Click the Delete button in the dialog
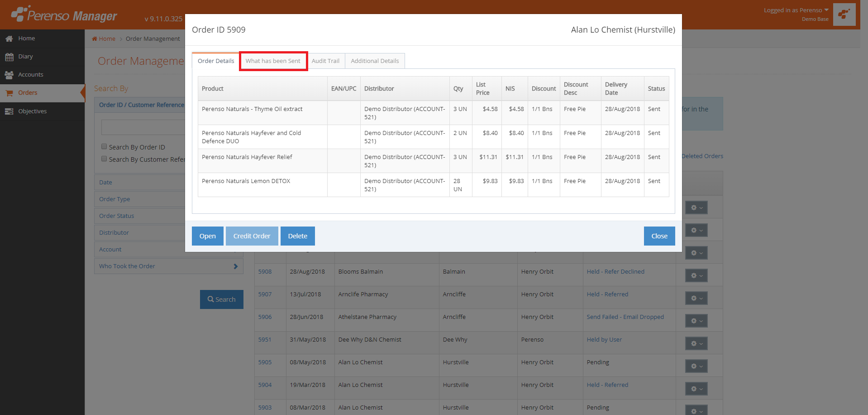Image resolution: width=868 pixels, height=415 pixels. pos(298,236)
